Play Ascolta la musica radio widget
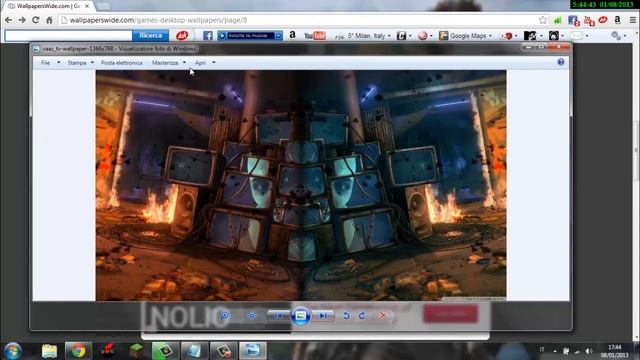 click(x=222, y=36)
